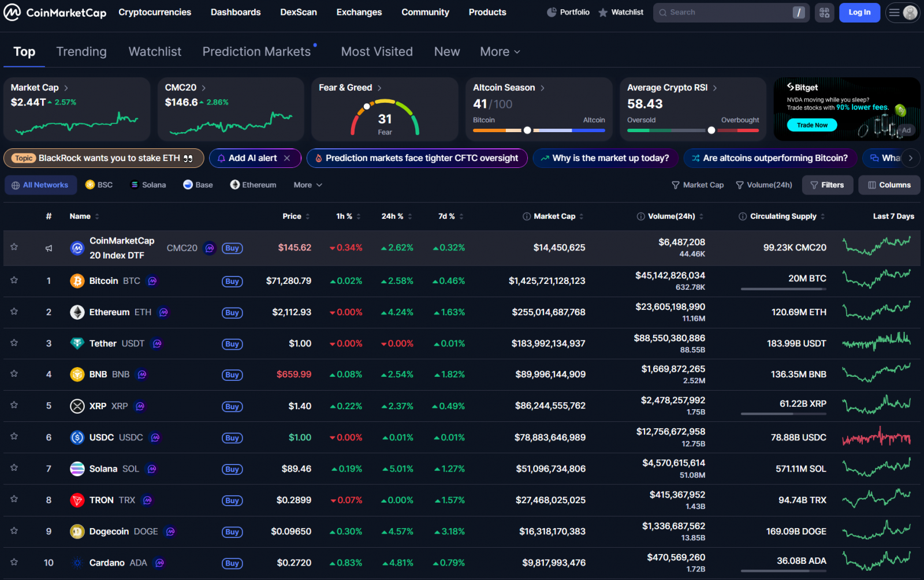Expand the networks More dropdown

307,185
